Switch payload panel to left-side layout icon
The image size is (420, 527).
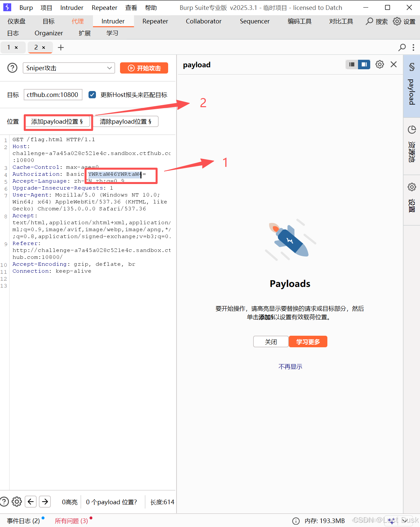pyautogui.click(x=352, y=64)
